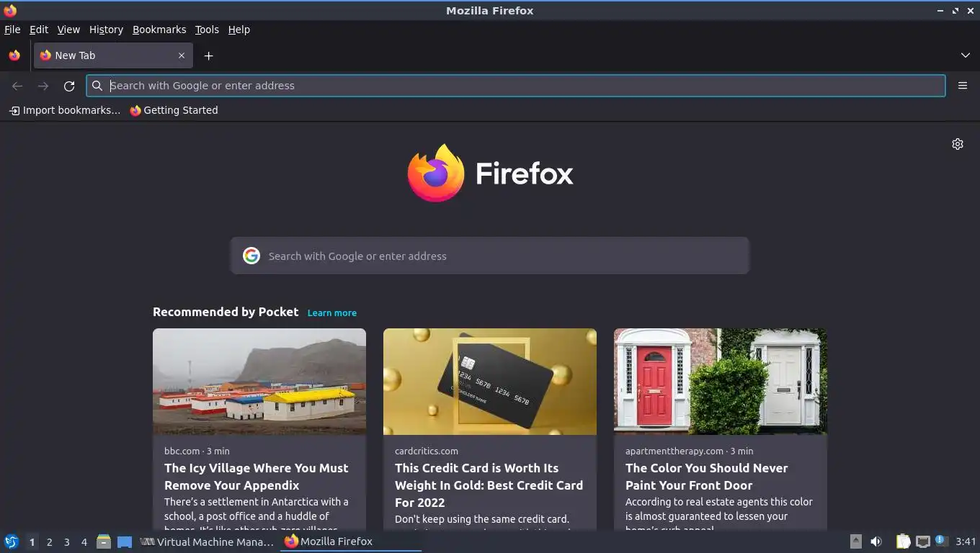The height and width of the screenshot is (553, 980).
Task: Open the Tools menu
Action: click(207, 30)
